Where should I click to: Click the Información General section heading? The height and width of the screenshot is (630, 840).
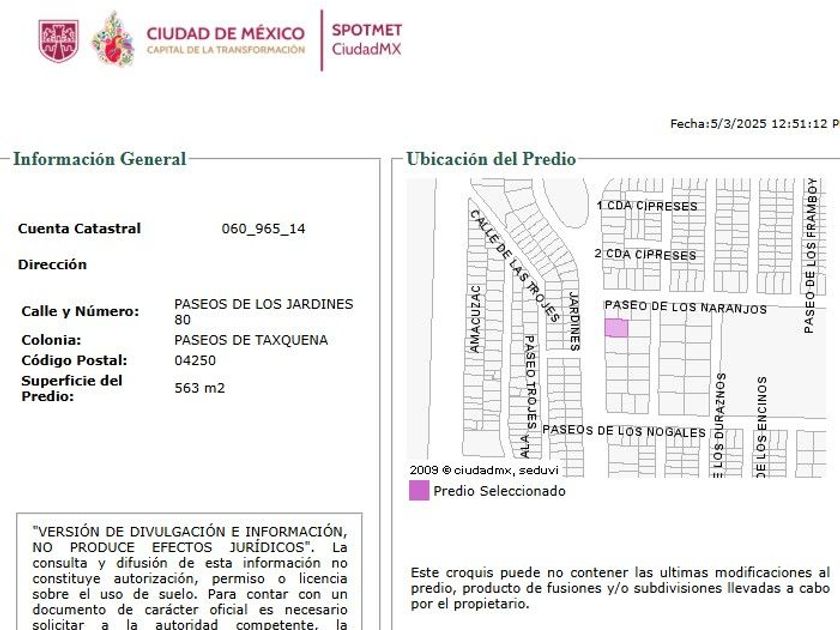point(100,159)
